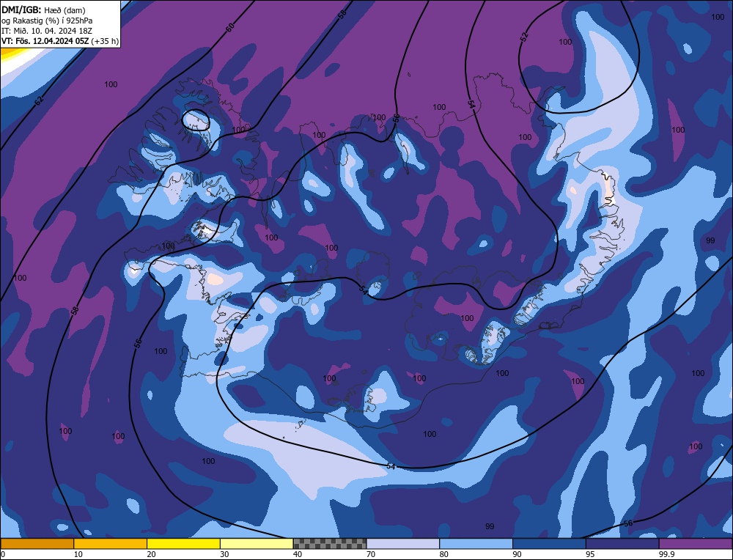Click the '70' legend tick label

[x=371, y=554]
